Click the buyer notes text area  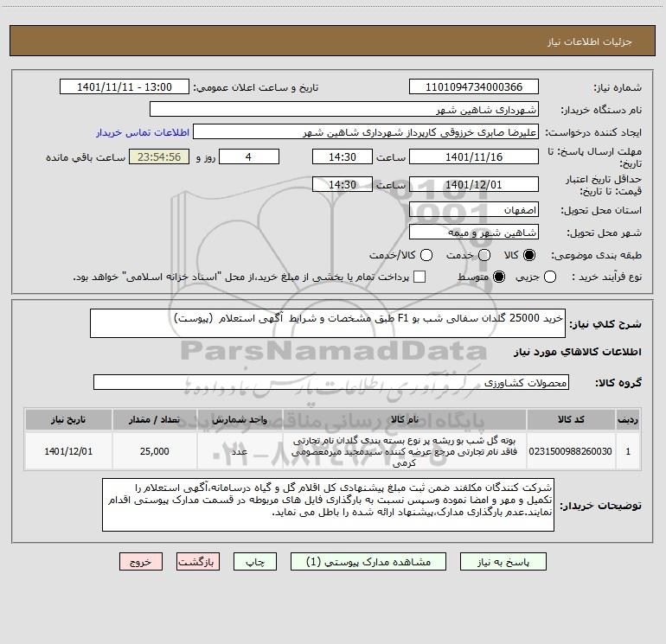[328, 505]
